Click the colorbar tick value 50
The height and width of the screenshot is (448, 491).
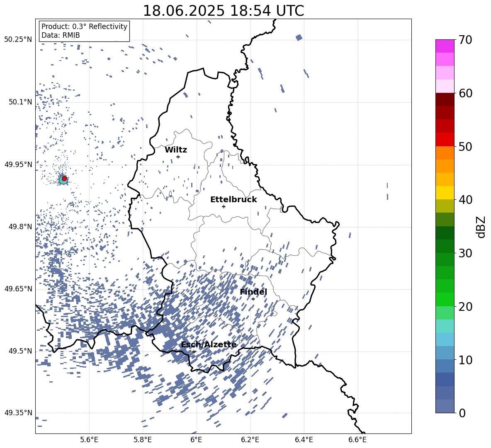point(465,146)
